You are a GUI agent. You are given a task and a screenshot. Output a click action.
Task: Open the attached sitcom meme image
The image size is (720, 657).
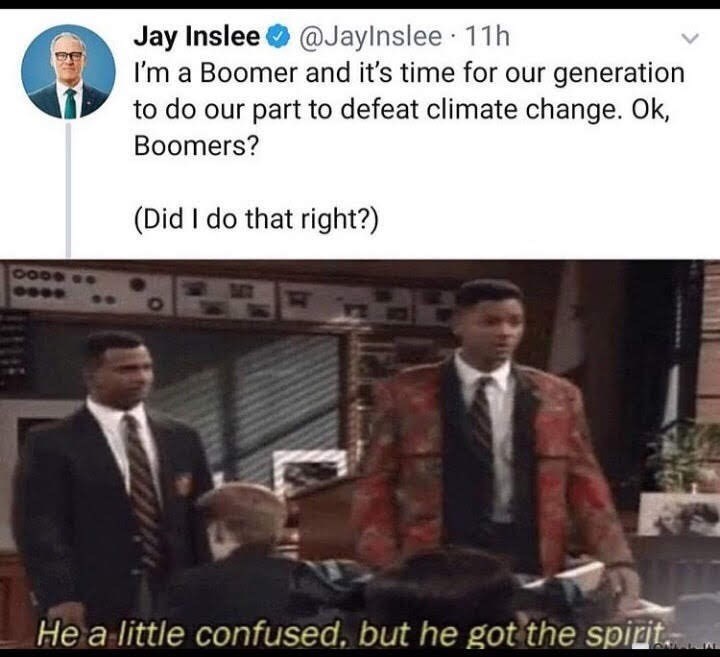pos(360,454)
